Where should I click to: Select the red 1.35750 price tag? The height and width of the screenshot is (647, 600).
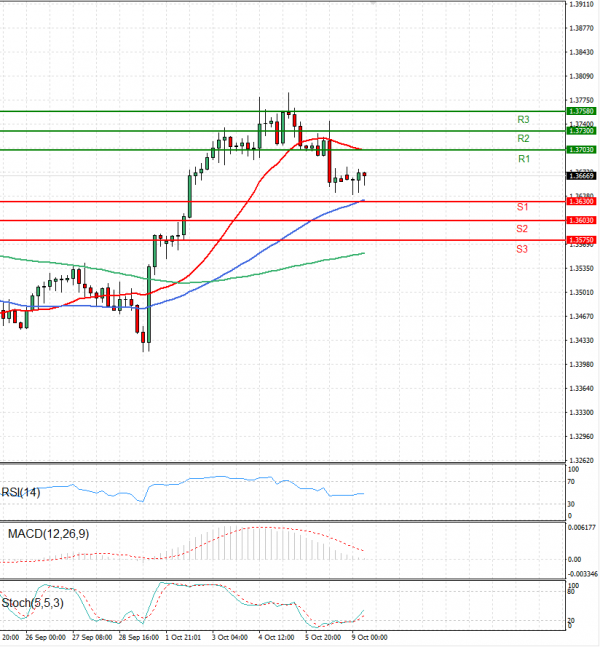click(581, 240)
